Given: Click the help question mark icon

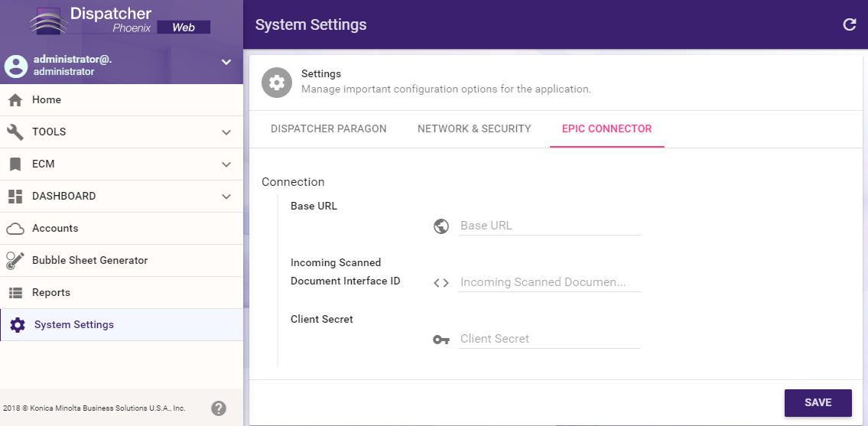Looking at the screenshot, I should [219, 408].
